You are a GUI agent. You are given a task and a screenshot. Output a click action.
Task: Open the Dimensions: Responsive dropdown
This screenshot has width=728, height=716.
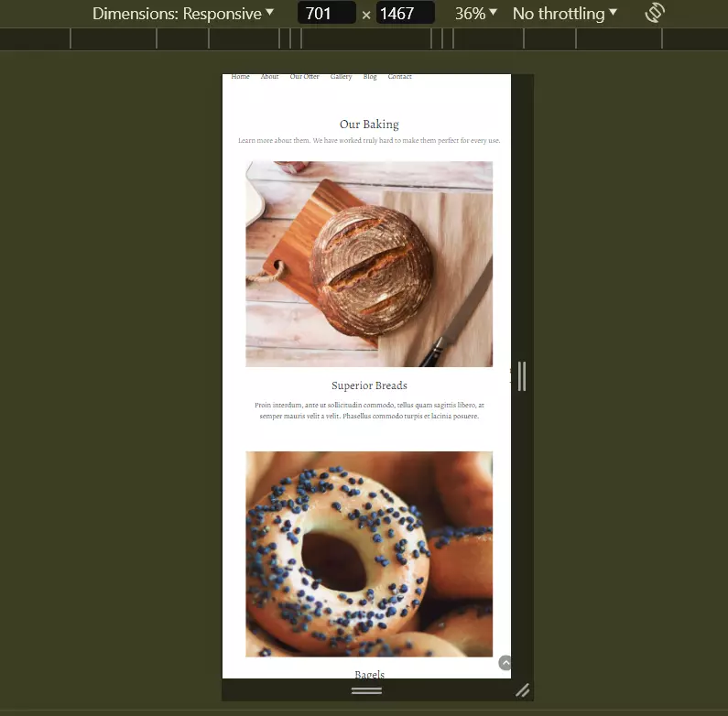pos(183,14)
